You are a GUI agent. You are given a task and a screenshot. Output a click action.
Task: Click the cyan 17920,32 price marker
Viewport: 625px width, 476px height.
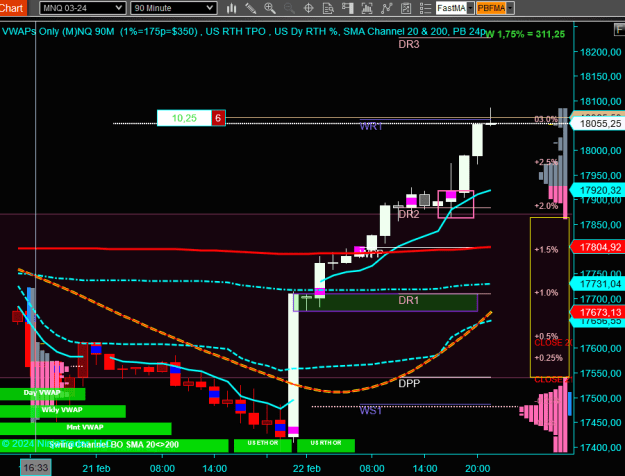(598, 190)
